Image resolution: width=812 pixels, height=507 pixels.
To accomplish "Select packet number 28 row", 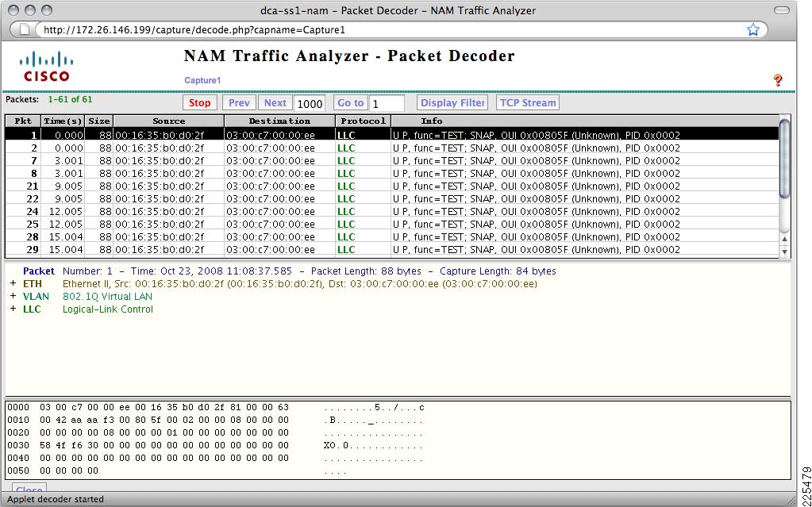I will click(392, 236).
